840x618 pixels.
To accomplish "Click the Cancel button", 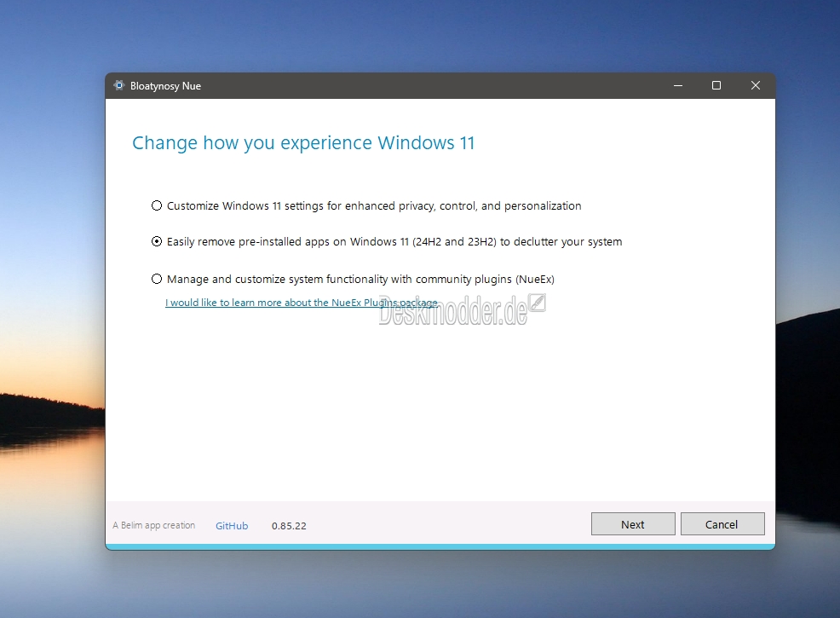I will [722, 524].
